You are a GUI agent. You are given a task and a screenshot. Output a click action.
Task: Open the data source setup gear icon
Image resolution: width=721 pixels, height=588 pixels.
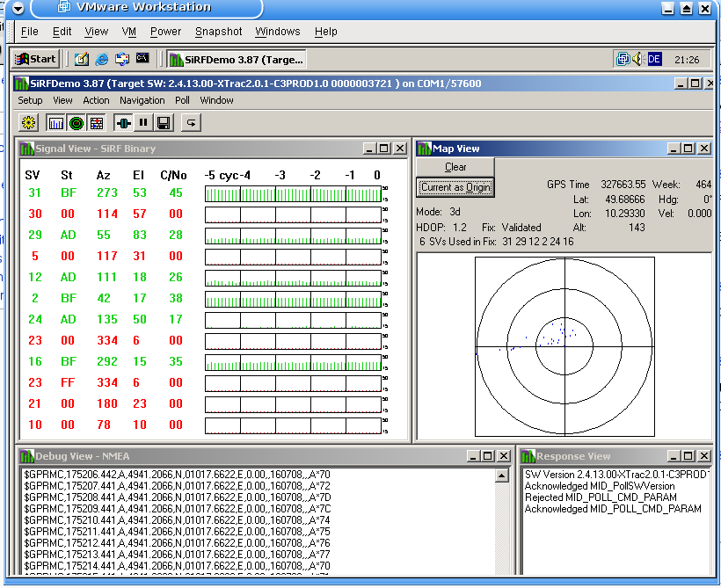pos(28,123)
